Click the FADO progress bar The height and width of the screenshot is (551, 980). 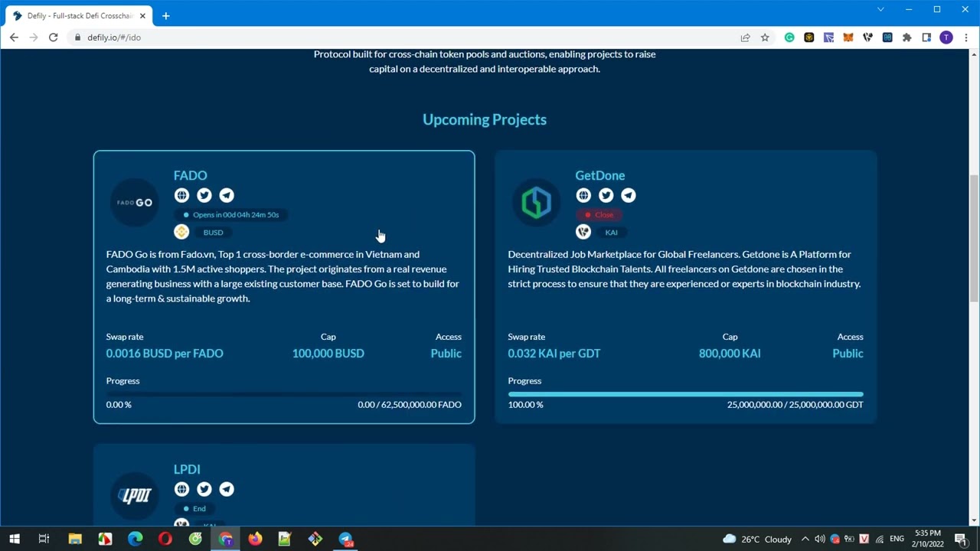click(x=284, y=394)
